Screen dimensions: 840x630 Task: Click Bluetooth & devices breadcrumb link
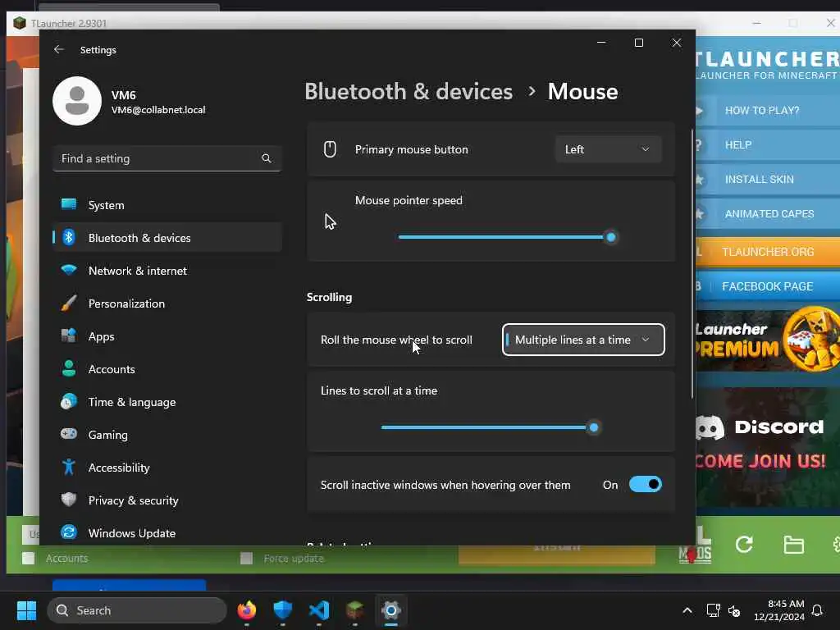click(409, 92)
